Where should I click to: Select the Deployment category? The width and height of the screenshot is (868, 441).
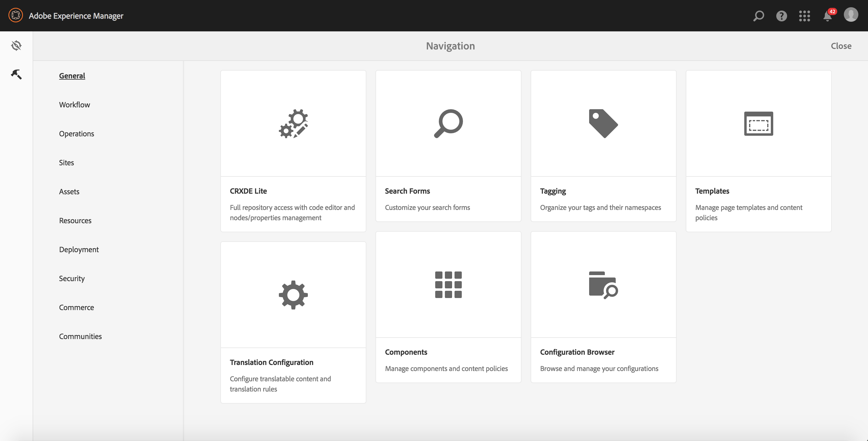tap(79, 250)
